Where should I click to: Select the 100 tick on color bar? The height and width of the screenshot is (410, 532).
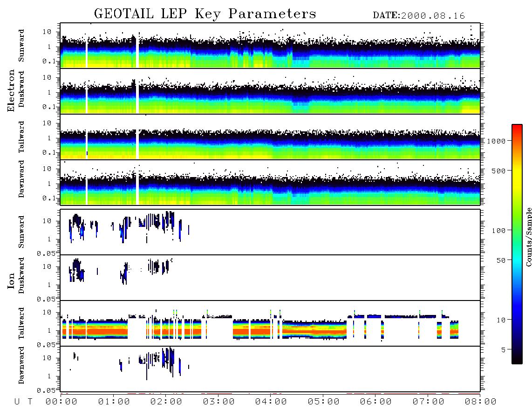(x=499, y=231)
